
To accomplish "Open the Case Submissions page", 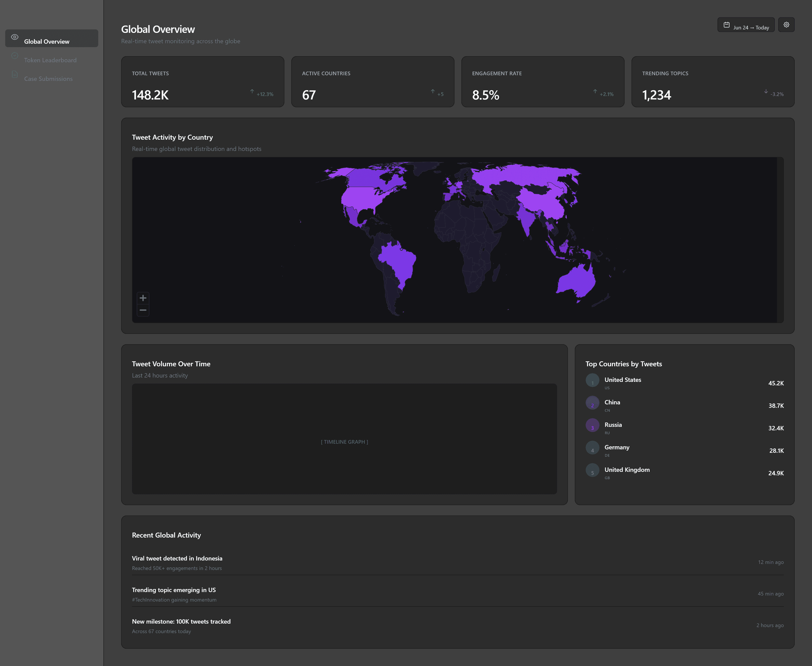I will (x=48, y=79).
